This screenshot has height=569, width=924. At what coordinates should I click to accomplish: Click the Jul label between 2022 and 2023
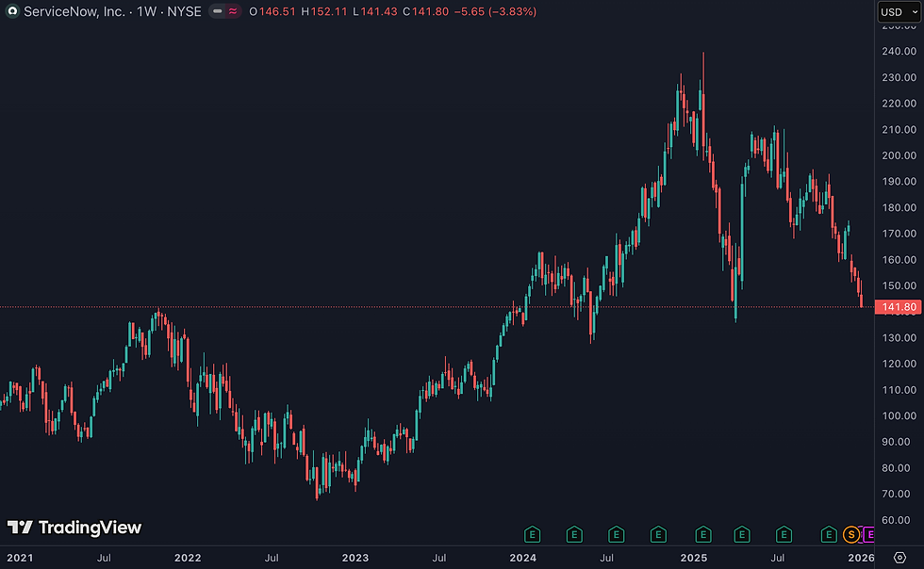click(x=272, y=558)
